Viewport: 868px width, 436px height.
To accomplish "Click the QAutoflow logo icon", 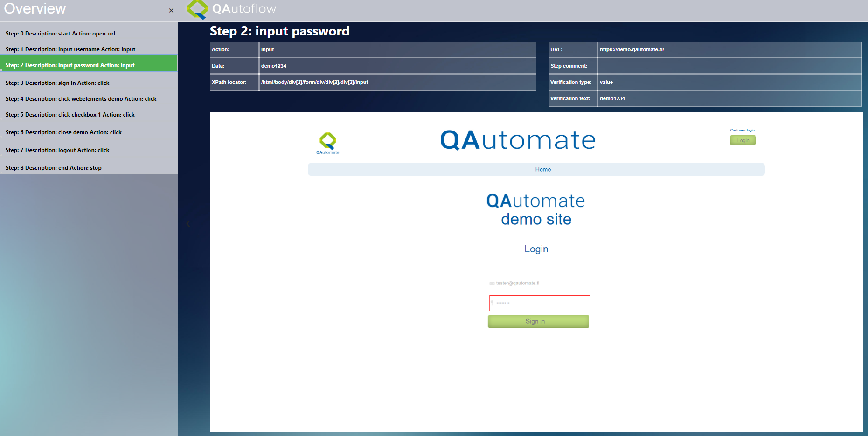I will [197, 9].
